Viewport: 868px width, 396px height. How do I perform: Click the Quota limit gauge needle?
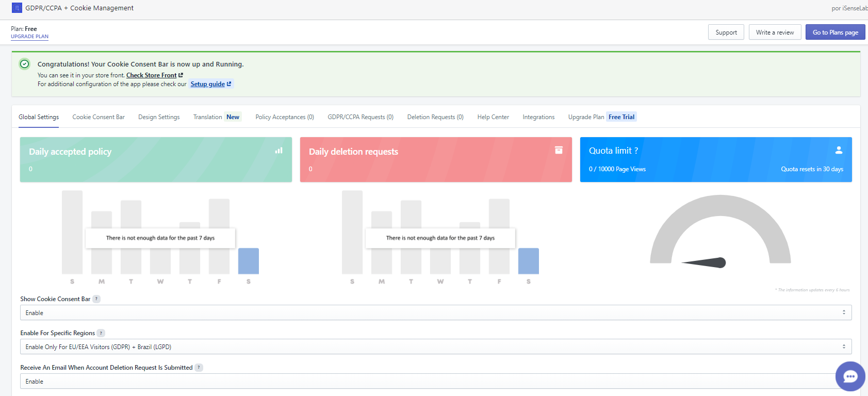706,262
